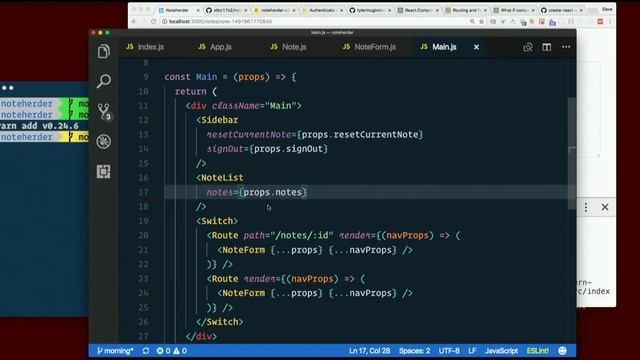This screenshot has width=640, height=360.
Task: Click the browser reload button
Action: [153, 21]
